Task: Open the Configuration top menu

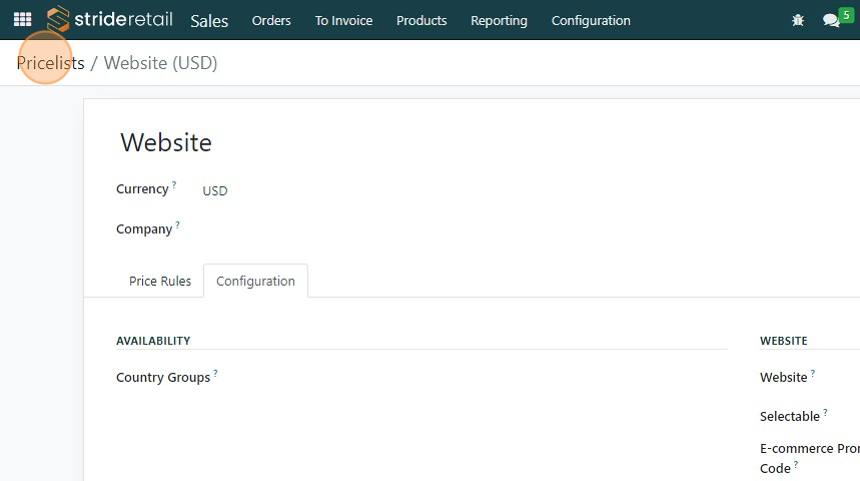Action: (591, 20)
